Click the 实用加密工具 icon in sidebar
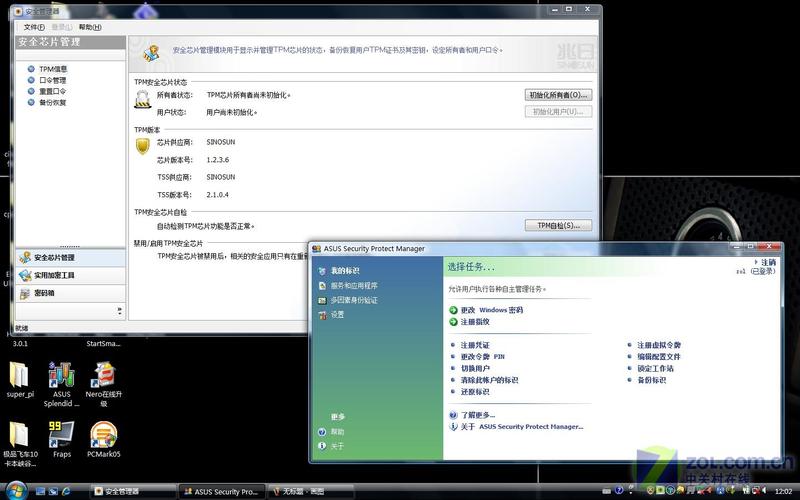 tap(24, 276)
